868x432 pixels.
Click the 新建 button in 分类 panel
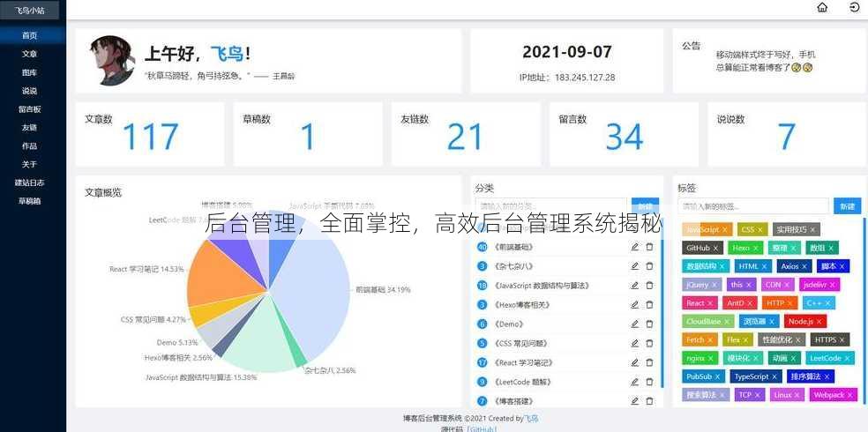click(645, 206)
